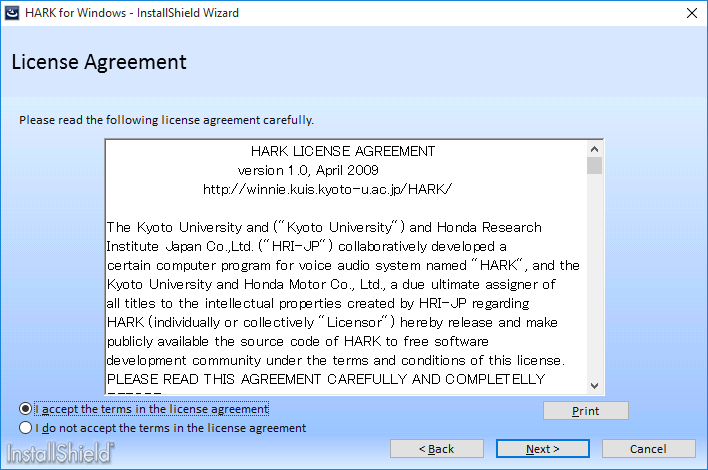The width and height of the screenshot is (708, 470).
Task: Choose 'I do not accept the terms' option
Action: 25,428
